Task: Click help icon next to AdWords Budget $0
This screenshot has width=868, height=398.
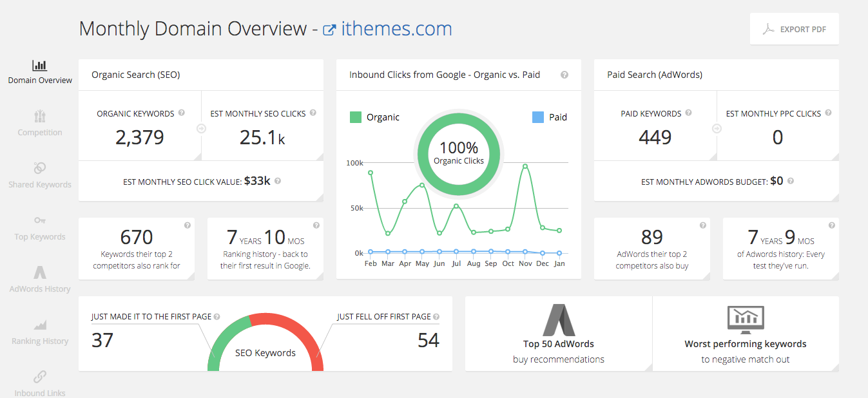Action: (x=791, y=181)
